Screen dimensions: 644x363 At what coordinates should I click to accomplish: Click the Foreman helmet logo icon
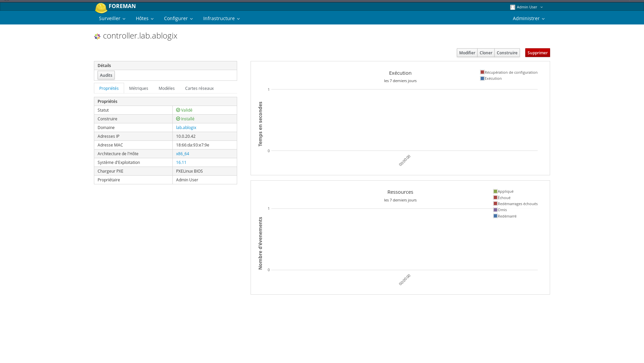coord(101,8)
